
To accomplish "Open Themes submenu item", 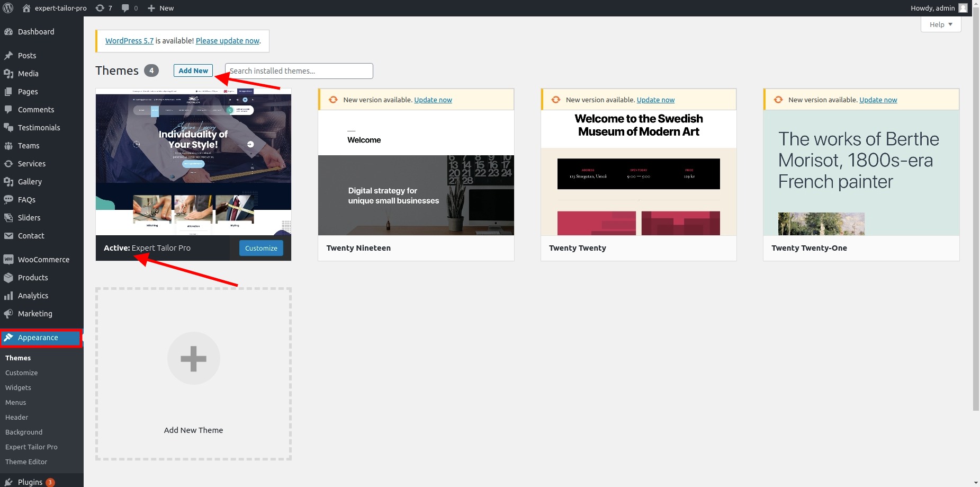I will click(x=18, y=358).
